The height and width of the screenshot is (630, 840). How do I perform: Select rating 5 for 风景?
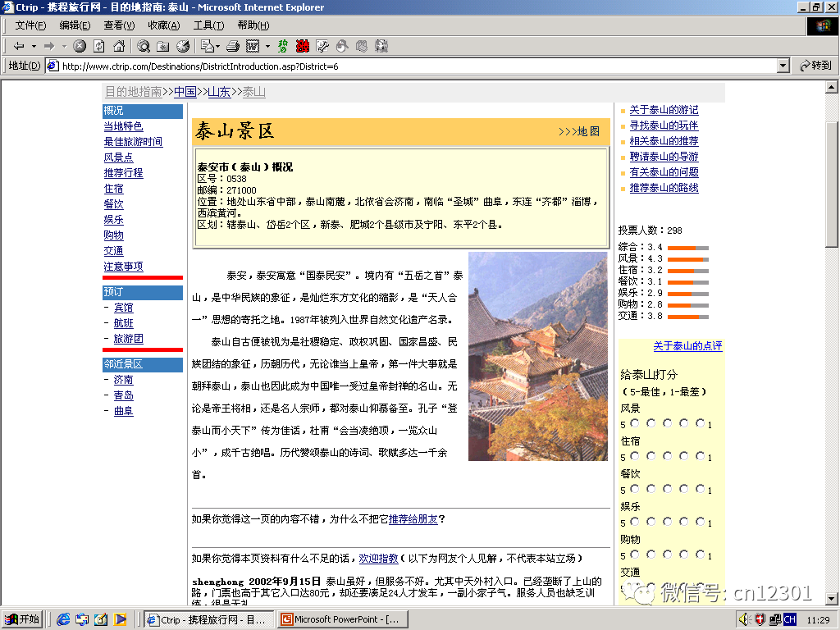[635, 423]
